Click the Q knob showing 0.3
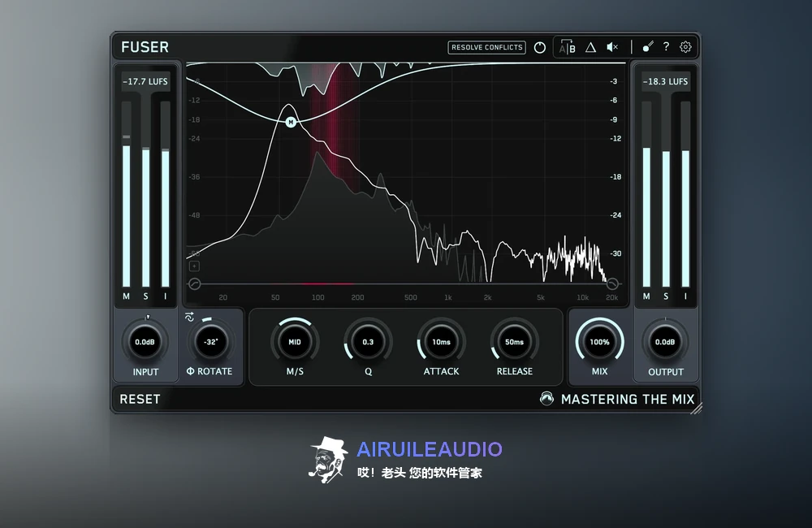This screenshot has height=528, width=812. [x=368, y=342]
